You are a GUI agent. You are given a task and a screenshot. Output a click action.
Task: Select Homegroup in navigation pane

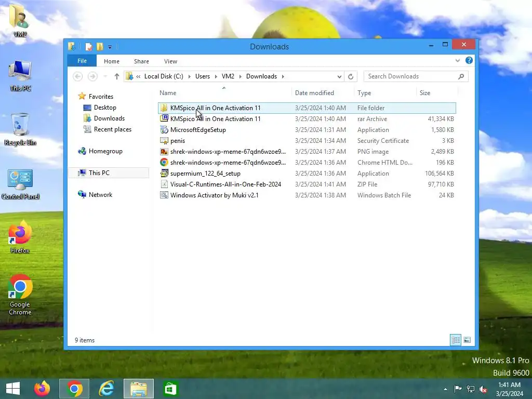105,151
